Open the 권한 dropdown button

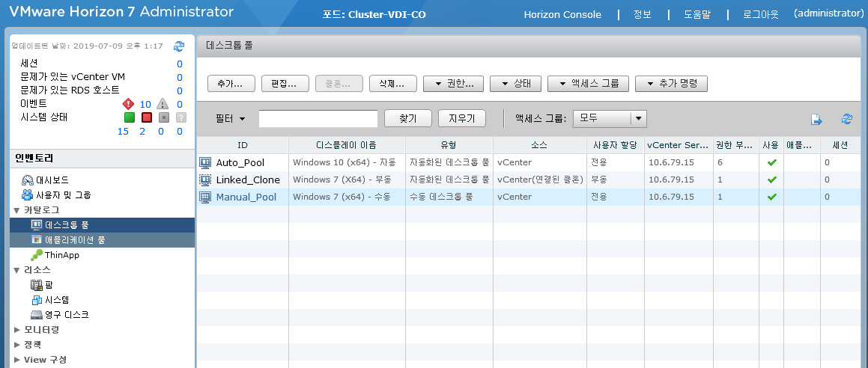click(x=453, y=84)
